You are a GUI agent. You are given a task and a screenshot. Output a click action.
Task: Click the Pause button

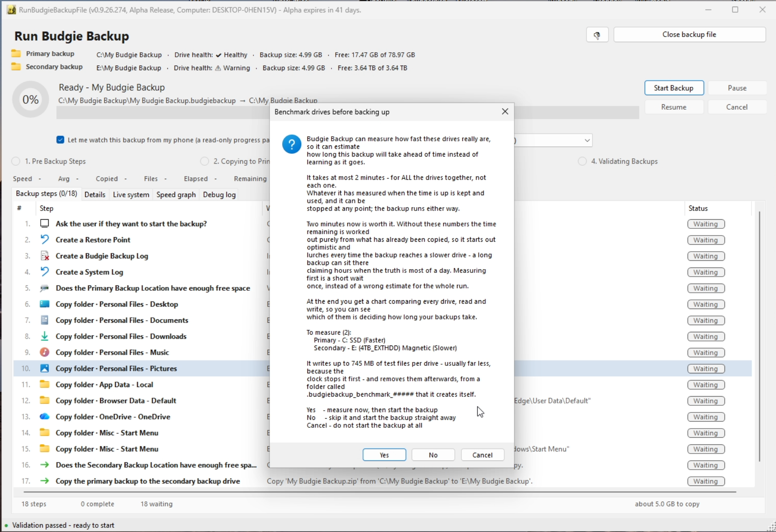click(x=737, y=88)
